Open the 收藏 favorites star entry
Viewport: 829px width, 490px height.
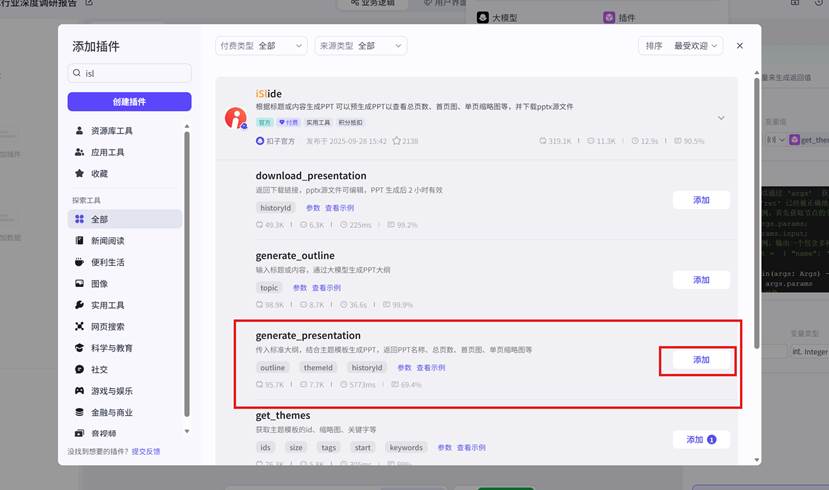(x=125, y=173)
